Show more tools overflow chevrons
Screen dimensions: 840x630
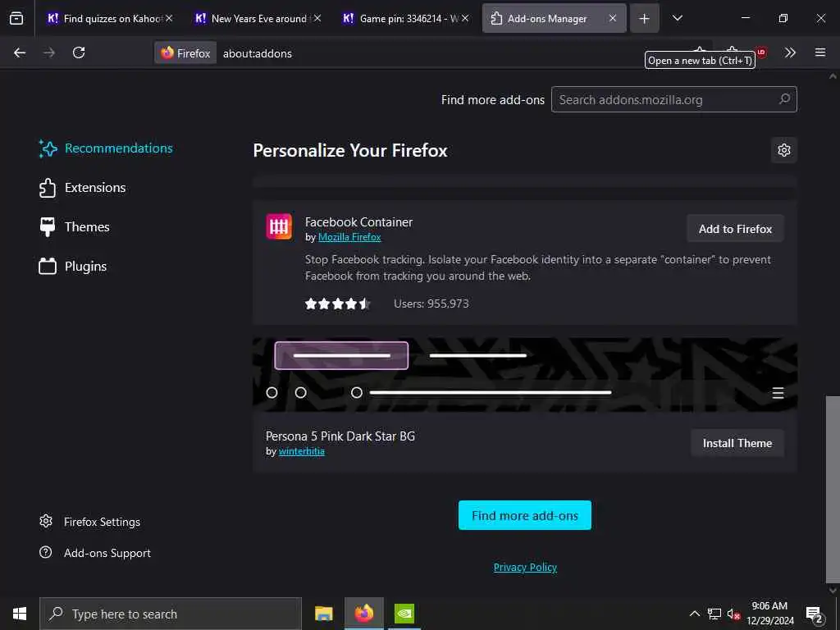(x=790, y=52)
